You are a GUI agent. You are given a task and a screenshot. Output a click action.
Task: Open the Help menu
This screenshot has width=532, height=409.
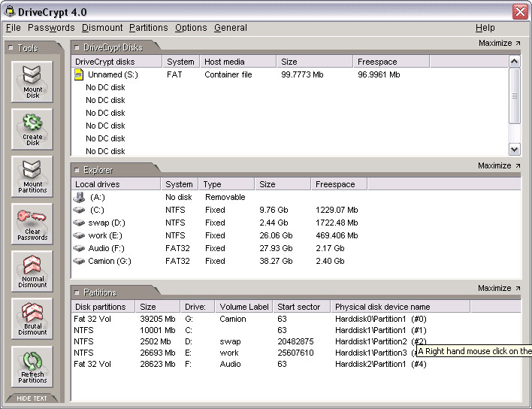(x=485, y=28)
